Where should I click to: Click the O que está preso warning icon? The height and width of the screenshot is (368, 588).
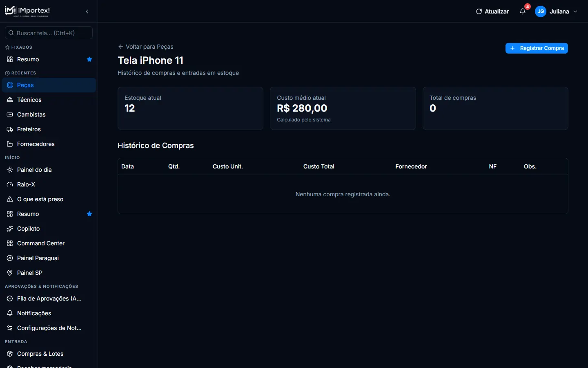pos(10,199)
